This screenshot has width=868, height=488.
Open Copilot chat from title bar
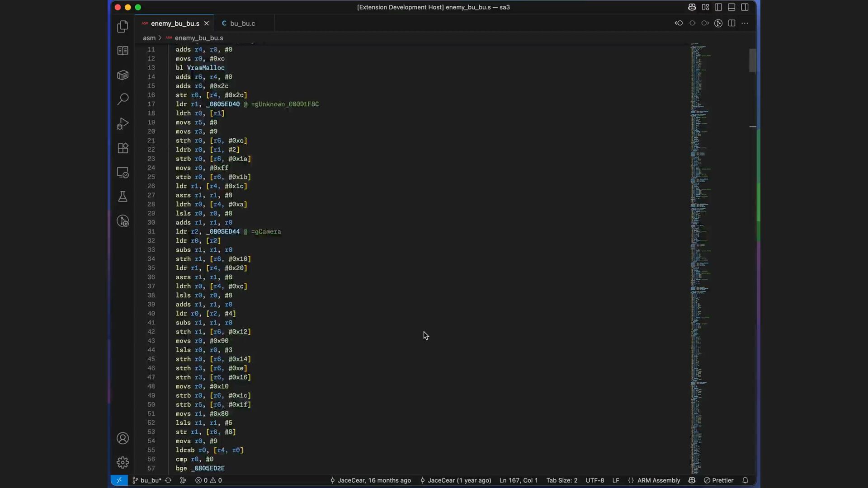coord(692,7)
